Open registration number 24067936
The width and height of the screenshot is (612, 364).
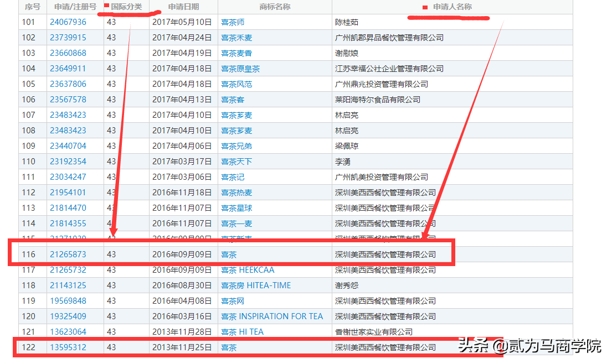[68, 22]
